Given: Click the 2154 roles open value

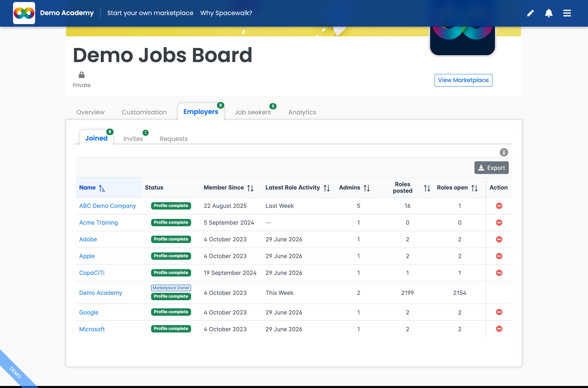Looking at the screenshot, I should click(x=459, y=293).
